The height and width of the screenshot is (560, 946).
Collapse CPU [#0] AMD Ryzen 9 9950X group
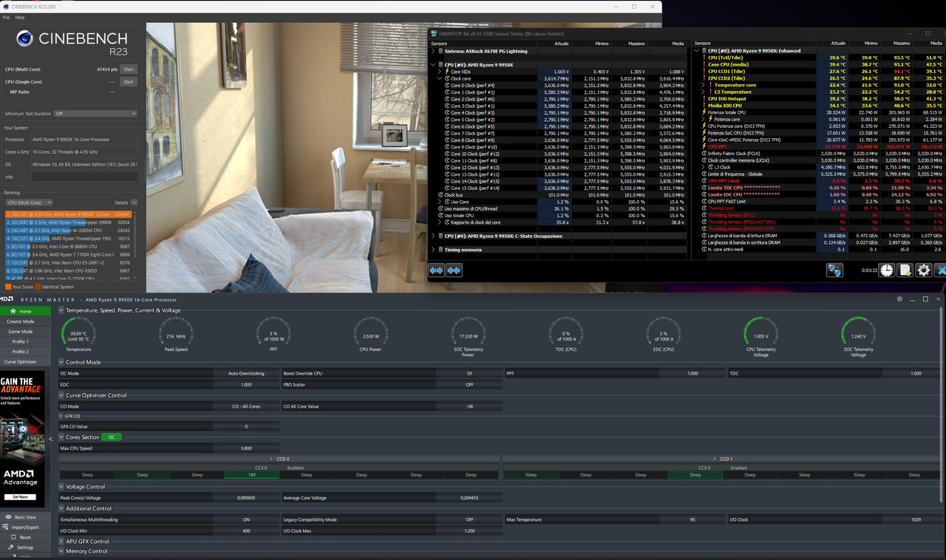(x=434, y=65)
